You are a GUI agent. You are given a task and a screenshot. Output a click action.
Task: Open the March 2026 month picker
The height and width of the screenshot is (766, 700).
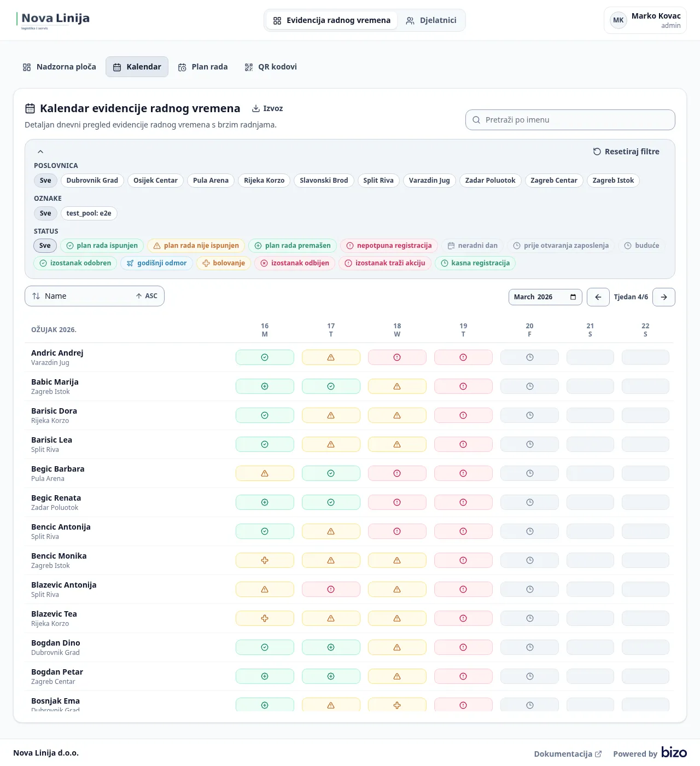545,297
